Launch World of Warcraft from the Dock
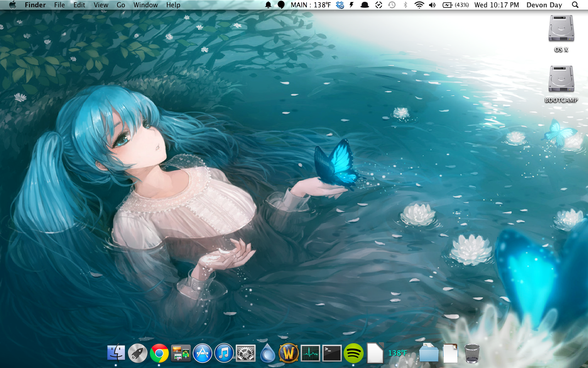The height and width of the screenshot is (368, 588). pyautogui.click(x=288, y=353)
